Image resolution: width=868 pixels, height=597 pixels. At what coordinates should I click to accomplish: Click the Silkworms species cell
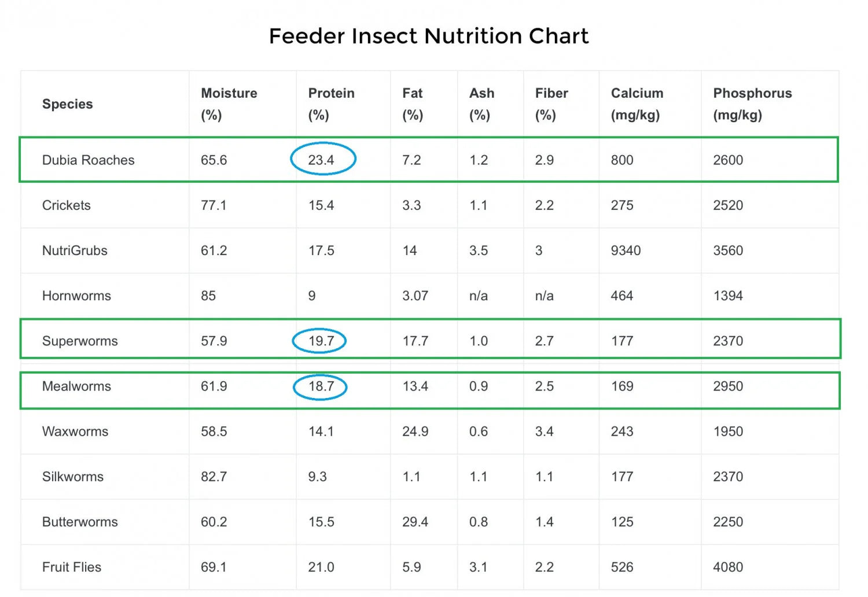(73, 477)
